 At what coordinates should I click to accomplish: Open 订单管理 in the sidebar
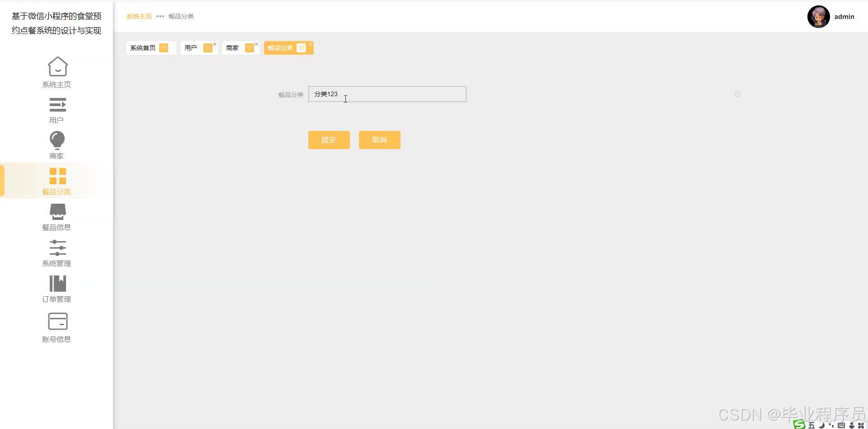57,289
